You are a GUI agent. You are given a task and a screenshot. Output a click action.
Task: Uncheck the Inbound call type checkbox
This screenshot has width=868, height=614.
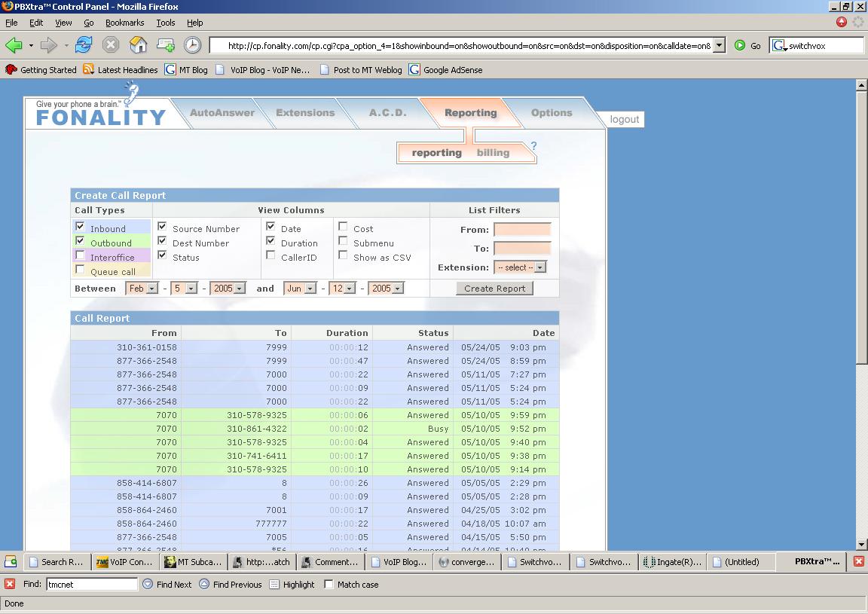81,227
